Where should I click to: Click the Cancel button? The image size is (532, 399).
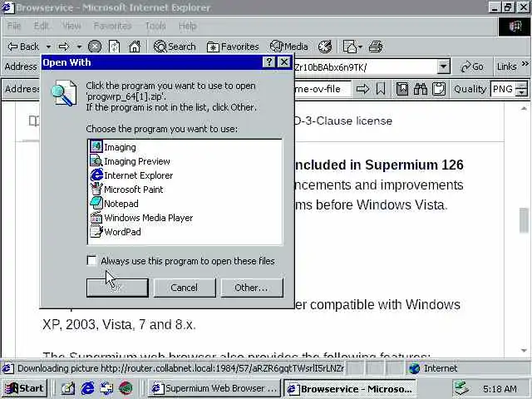click(185, 288)
